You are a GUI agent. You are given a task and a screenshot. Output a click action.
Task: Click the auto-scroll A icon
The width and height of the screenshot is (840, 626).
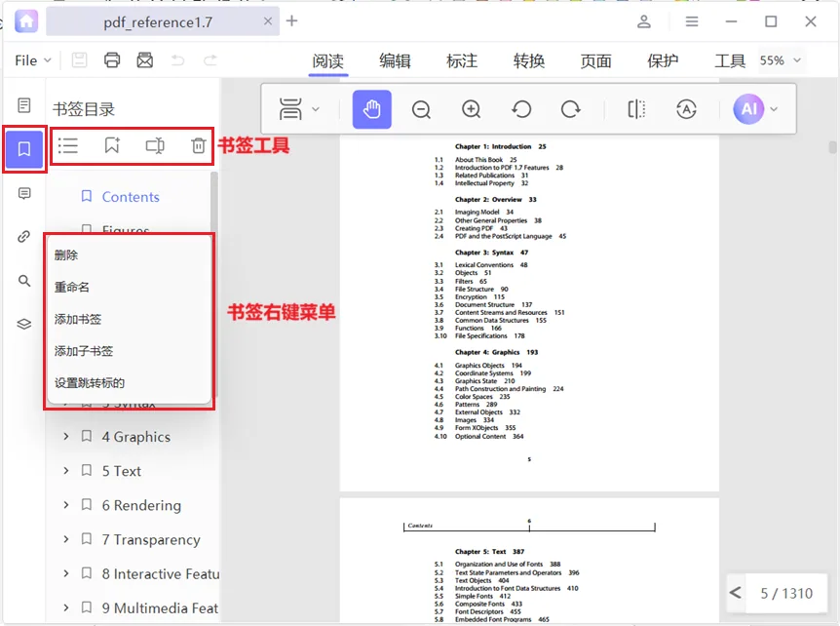[686, 109]
